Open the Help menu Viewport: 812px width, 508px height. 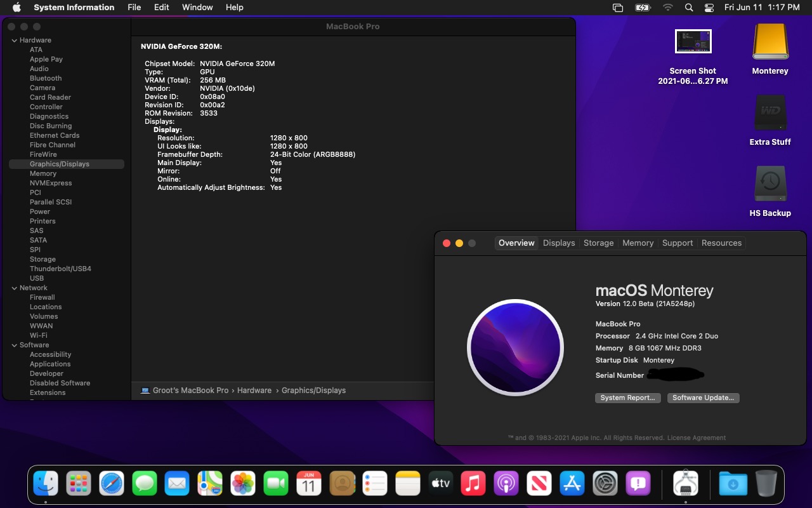click(235, 8)
